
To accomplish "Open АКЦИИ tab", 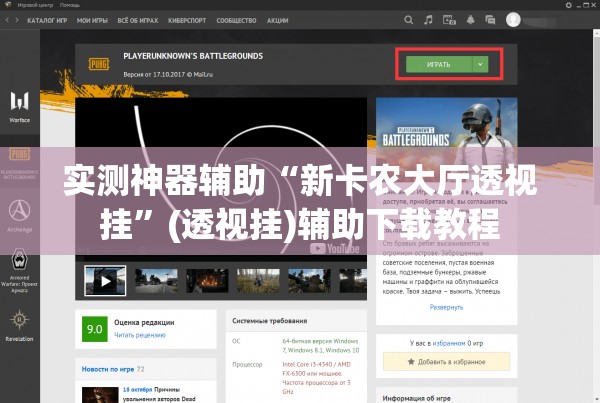I will click(277, 21).
